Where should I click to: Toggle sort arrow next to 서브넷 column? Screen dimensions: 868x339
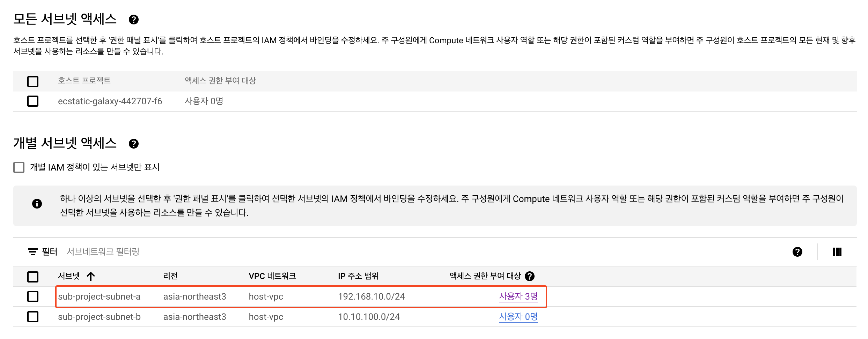(91, 277)
